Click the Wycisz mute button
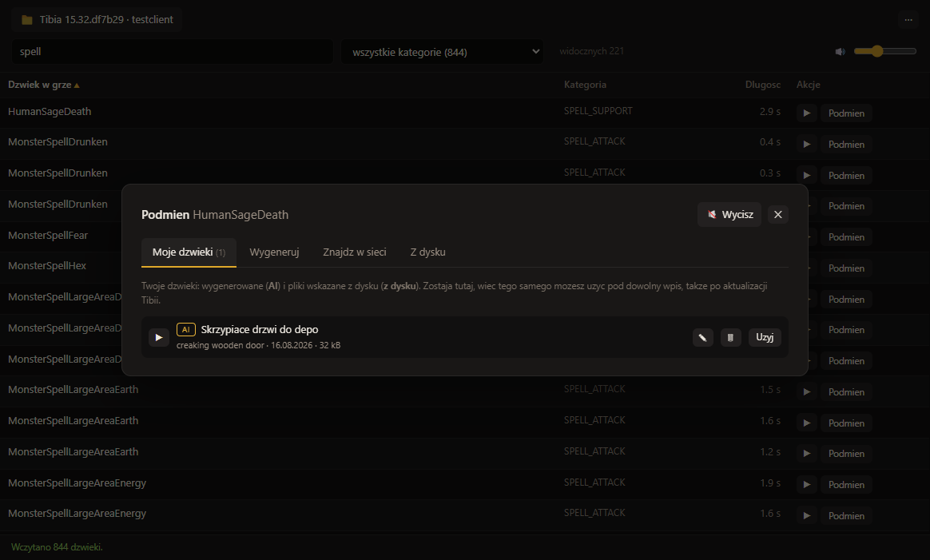The image size is (930, 560). [x=729, y=214]
